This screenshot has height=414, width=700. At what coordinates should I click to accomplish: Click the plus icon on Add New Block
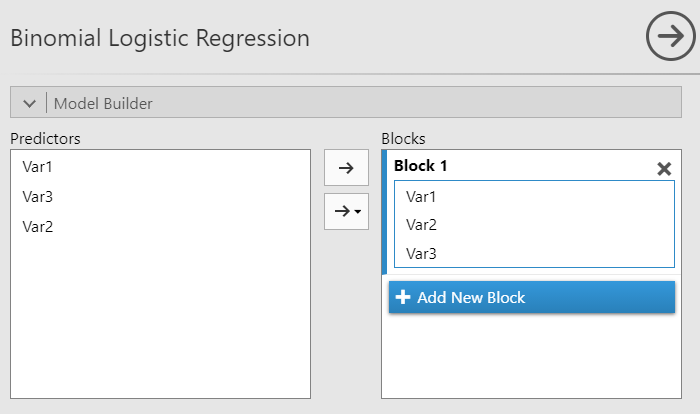[404, 297]
